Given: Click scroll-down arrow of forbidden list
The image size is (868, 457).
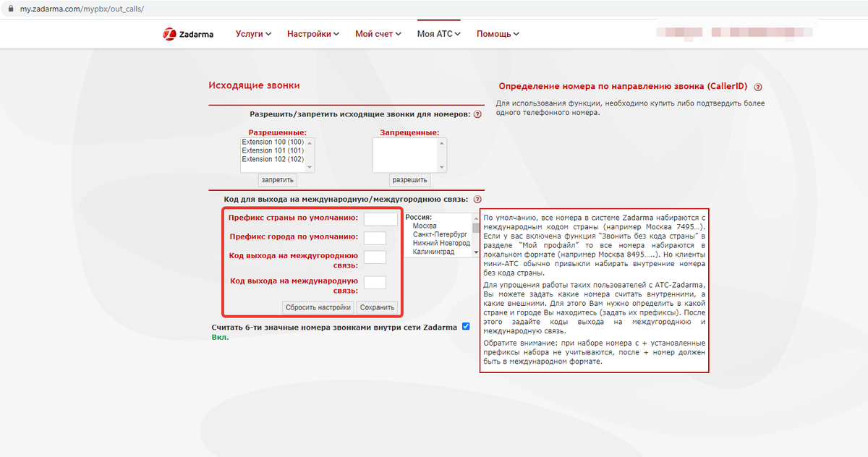Looking at the screenshot, I should pos(442,168).
